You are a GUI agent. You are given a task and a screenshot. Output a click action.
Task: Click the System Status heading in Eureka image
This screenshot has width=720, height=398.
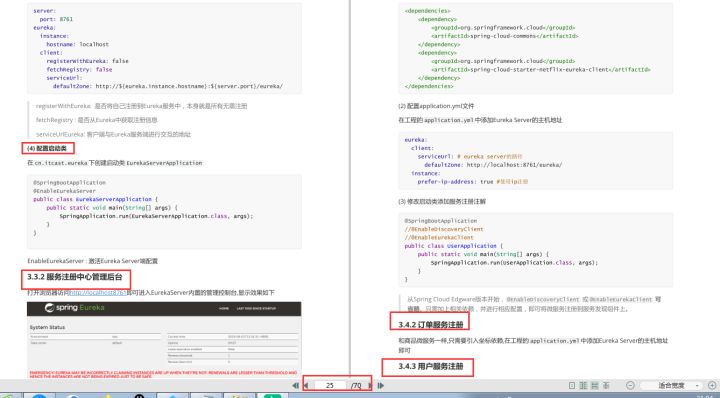47,327
